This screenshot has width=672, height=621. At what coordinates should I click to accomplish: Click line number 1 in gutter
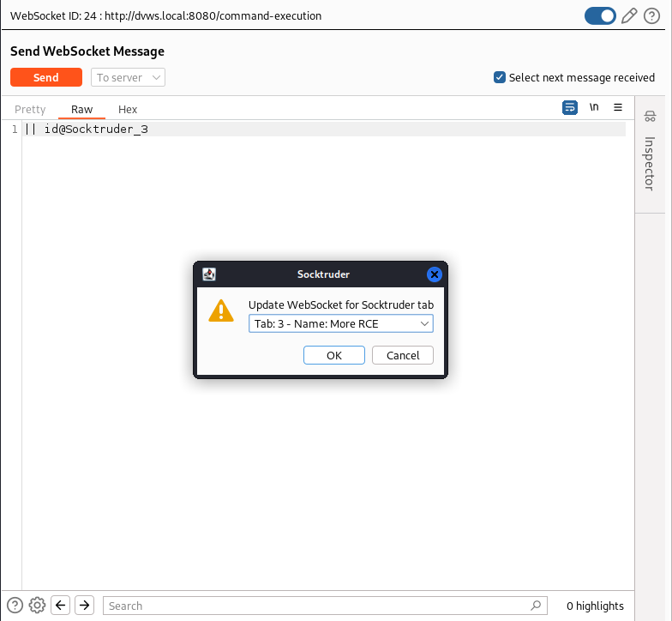tap(15, 129)
